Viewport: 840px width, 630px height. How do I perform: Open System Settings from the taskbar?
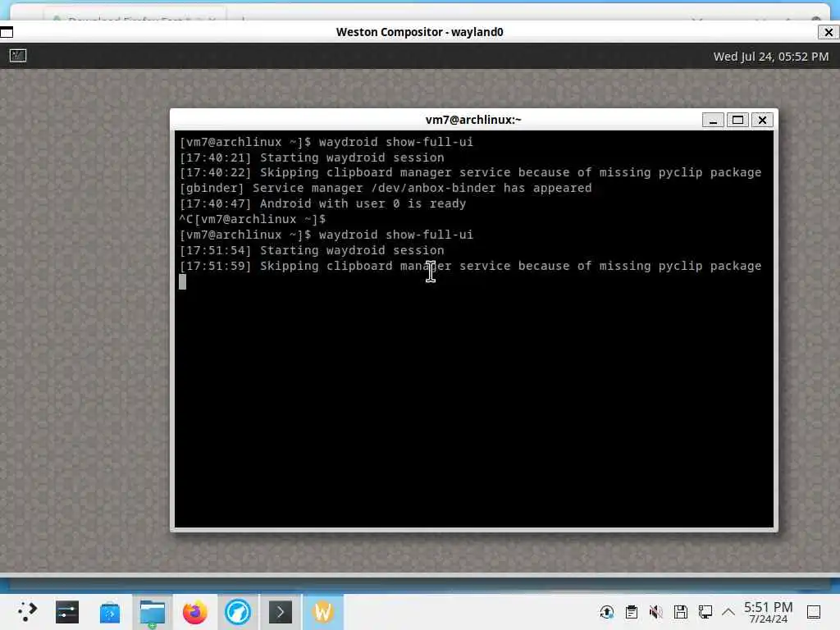click(67, 612)
